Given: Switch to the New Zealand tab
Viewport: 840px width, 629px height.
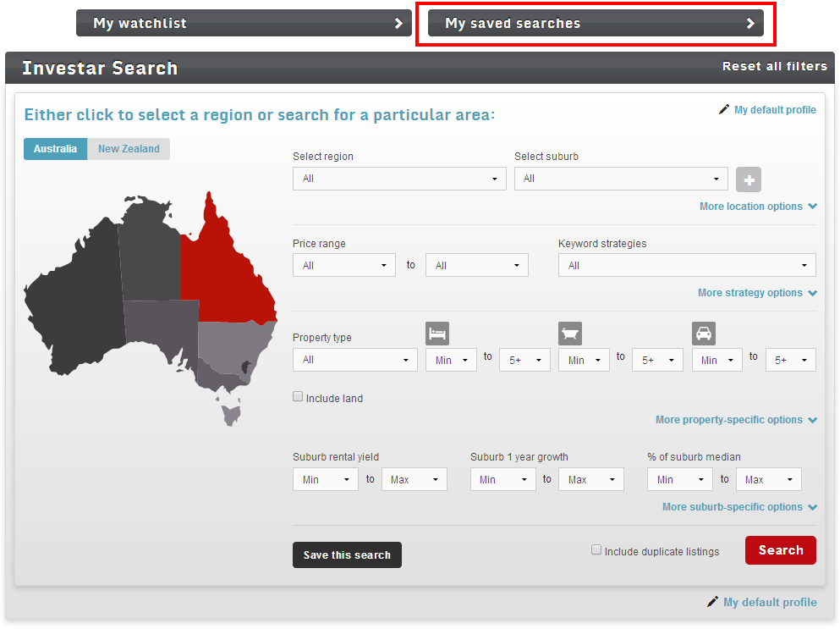Looking at the screenshot, I should point(129,148).
